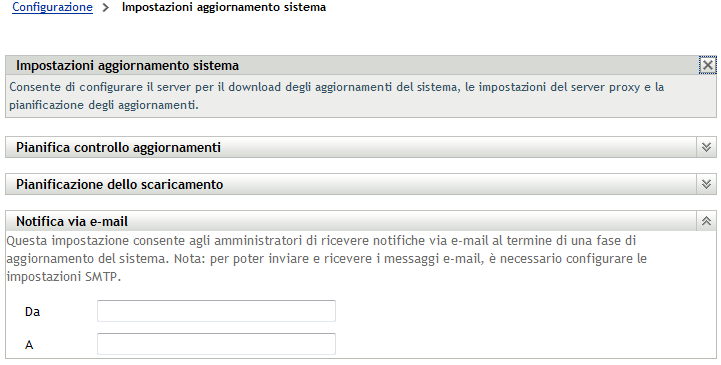The height and width of the screenshot is (365, 721).
Task: Click the Da field label
Action: point(33,312)
